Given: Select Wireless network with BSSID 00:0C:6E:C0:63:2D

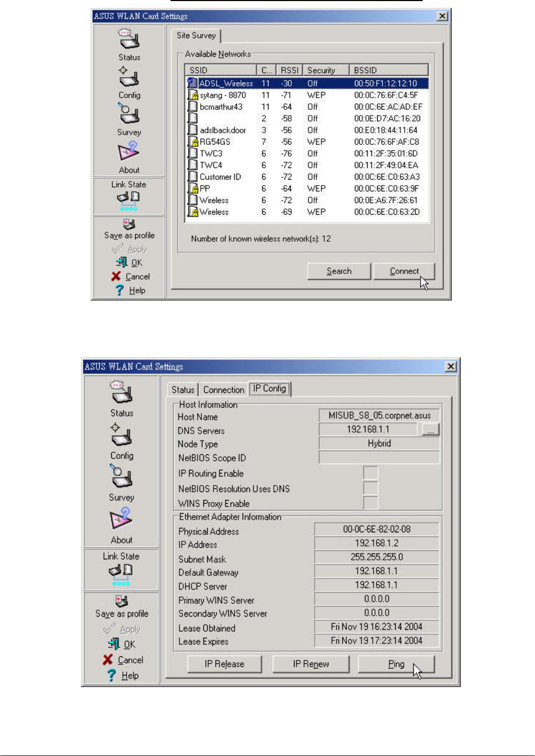Looking at the screenshot, I should [307, 212].
